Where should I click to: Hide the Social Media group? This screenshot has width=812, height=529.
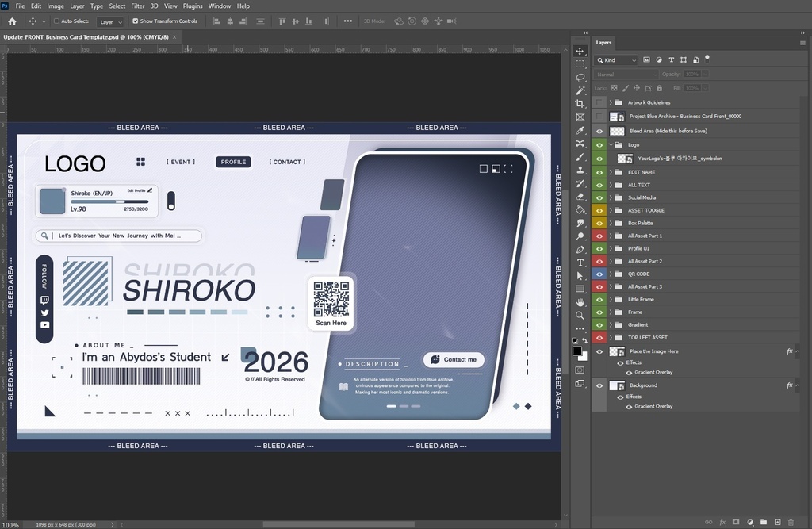click(599, 197)
